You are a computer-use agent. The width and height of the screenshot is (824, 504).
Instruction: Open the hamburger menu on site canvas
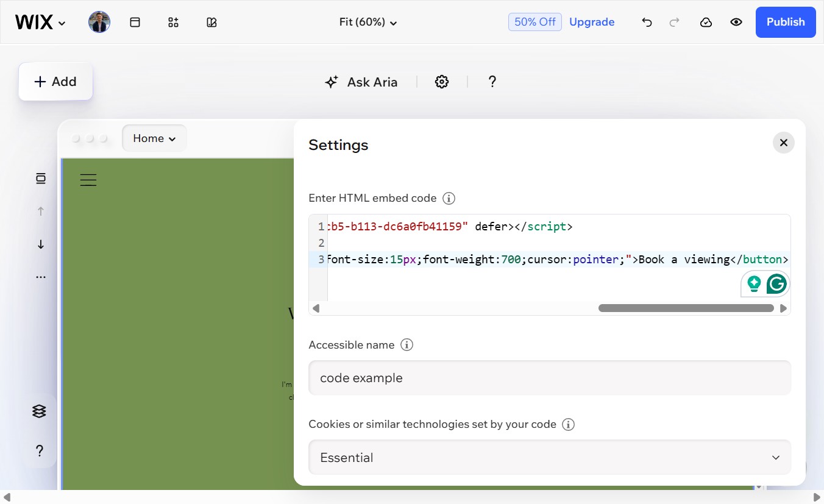pos(88,180)
